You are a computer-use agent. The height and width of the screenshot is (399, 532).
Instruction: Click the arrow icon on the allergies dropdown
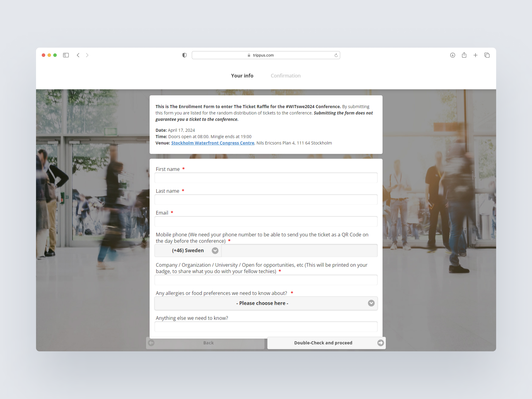371,303
